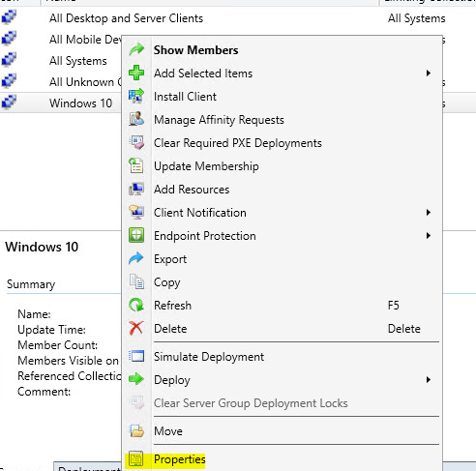Image resolution: width=476 pixels, height=471 pixels.
Task: Click the green arrow Show Members icon
Action: click(136, 49)
